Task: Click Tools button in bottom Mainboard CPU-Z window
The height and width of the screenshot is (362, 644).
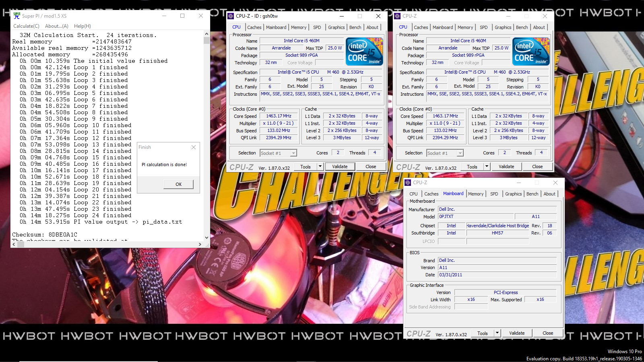Action: click(483, 333)
